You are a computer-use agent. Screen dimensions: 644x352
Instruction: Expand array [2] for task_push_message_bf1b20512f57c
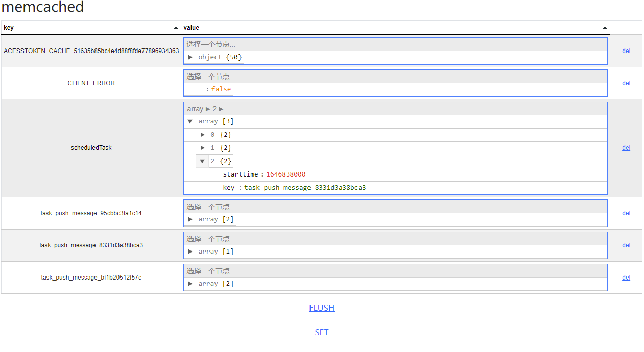pyautogui.click(x=190, y=284)
